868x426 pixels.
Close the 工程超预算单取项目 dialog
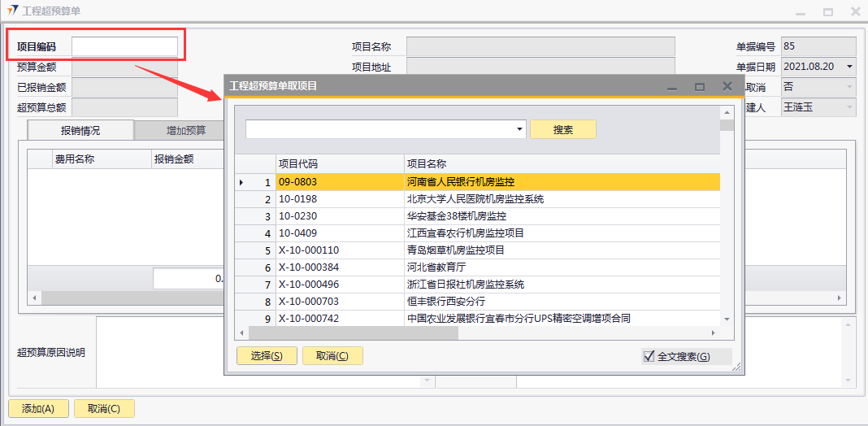[x=727, y=86]
